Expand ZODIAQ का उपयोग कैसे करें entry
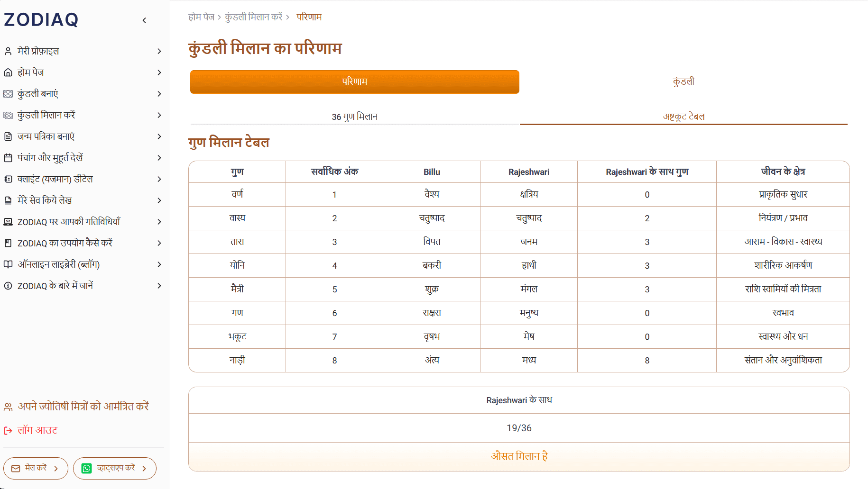The image size is (868, 489). (159, 243)
